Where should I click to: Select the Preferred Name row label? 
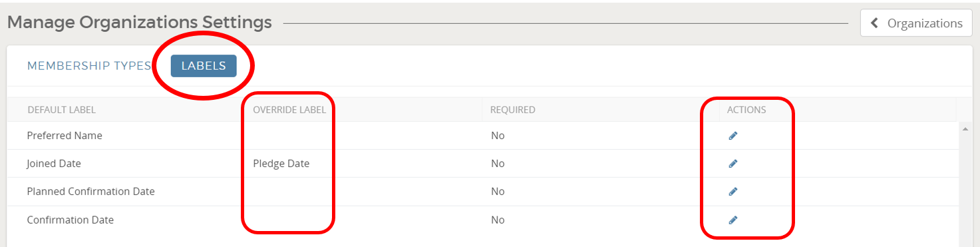pyautogui.click(x=65, y=136)
